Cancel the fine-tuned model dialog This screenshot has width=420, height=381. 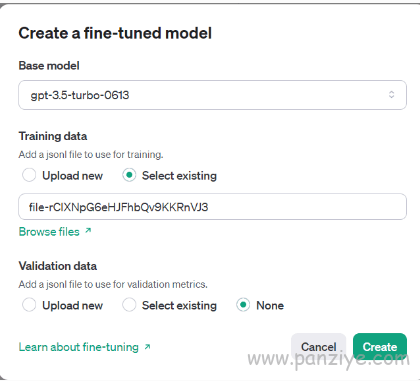[x=318, y=347]
